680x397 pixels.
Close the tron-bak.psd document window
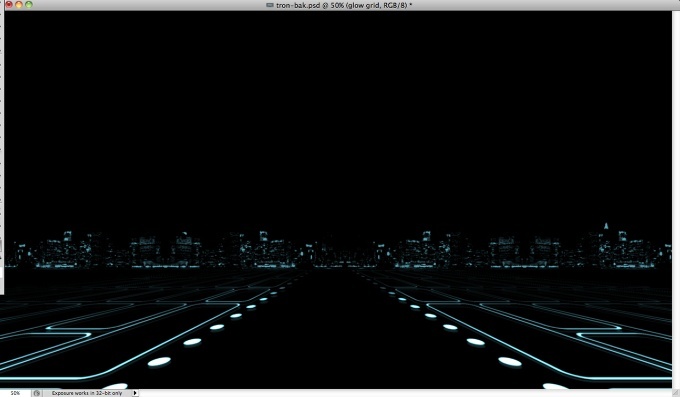9,5
